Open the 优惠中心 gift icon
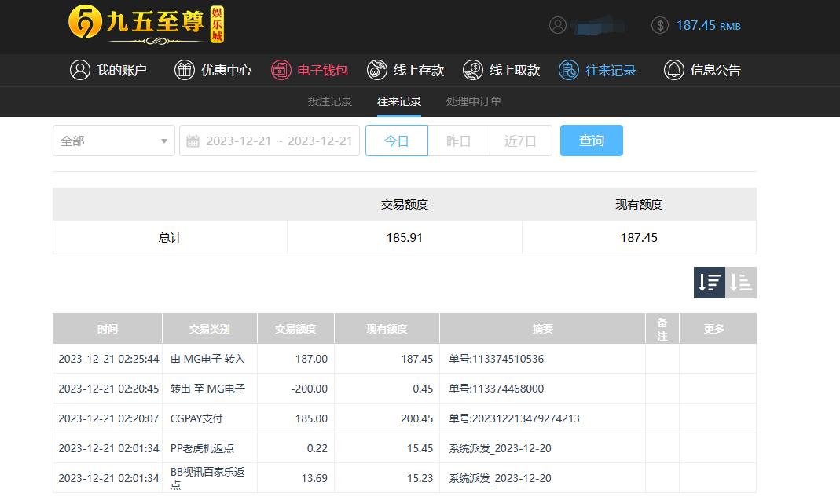 [184, 70]
